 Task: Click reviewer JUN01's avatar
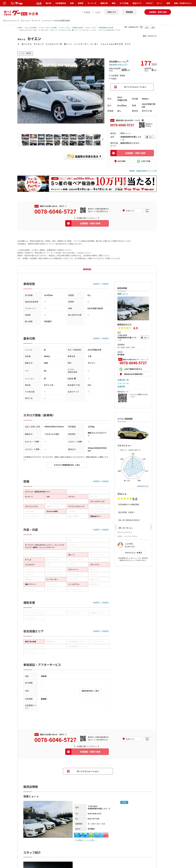tap(120, 545)
